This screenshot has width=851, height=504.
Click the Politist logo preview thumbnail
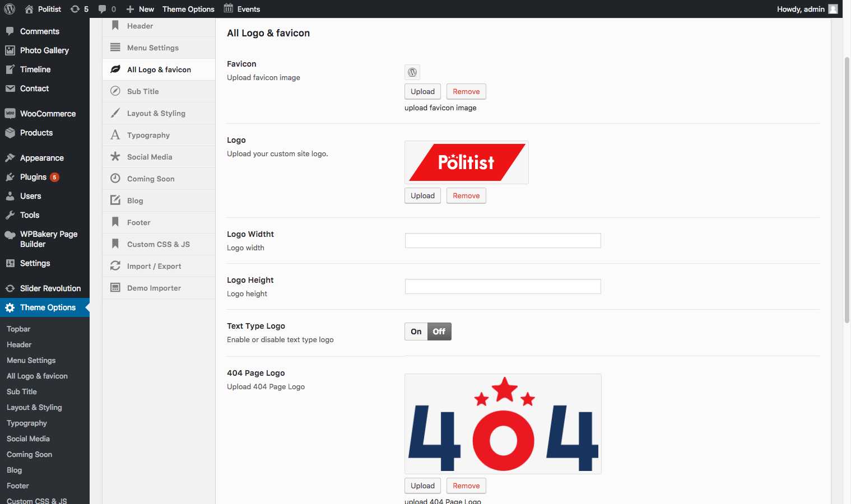coord(467,162)
